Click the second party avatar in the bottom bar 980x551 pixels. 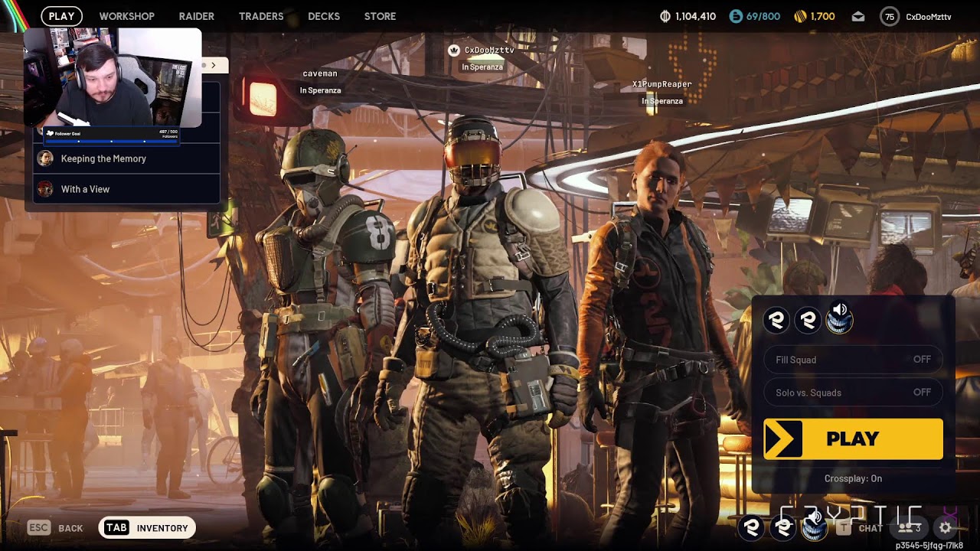[783, 527]
